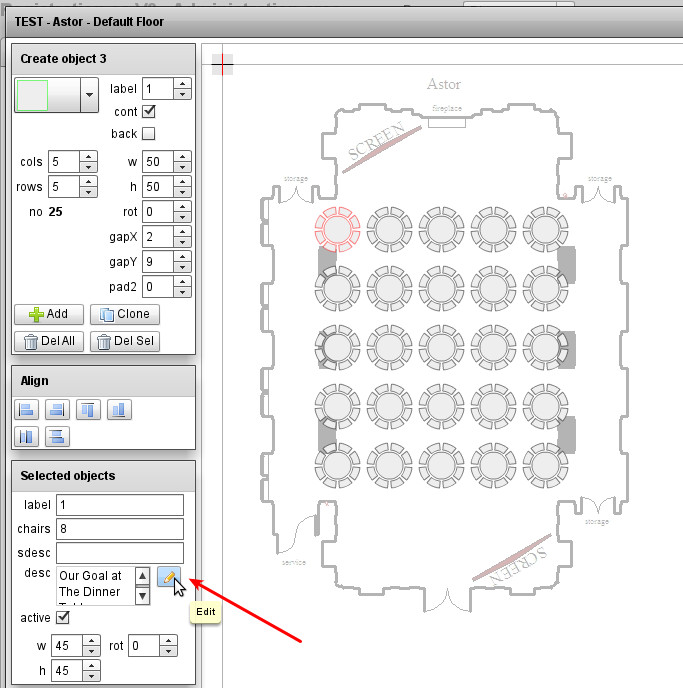Increase the create object rot value
Viewport: 683px width, 688px height.
click(x=182, y=206)
